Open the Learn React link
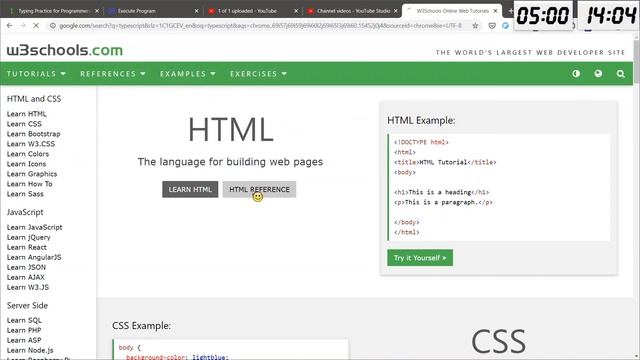 pyautogui.click(x=27, y=247)
